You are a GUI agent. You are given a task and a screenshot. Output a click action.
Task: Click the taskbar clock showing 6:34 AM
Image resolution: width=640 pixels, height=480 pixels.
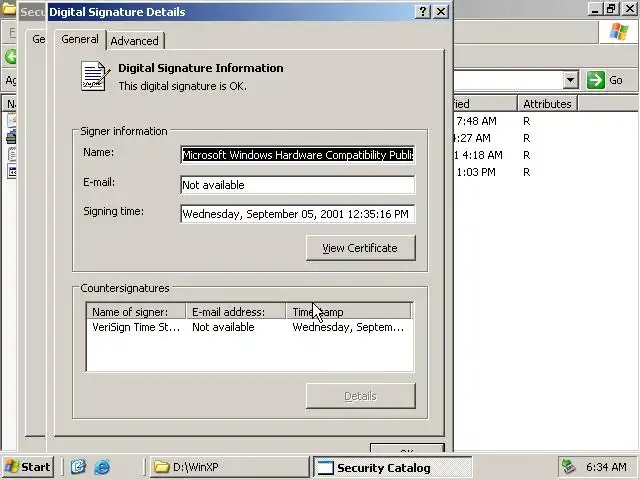(x=606, y=467)
